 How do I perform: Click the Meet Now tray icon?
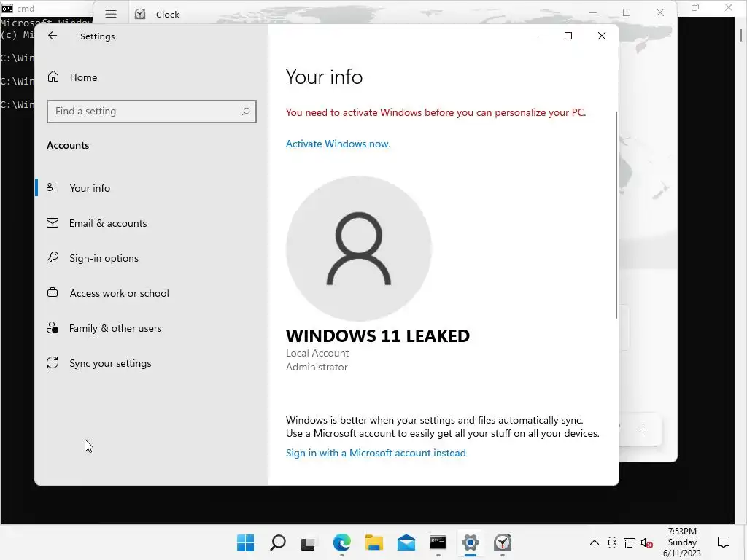612,542
